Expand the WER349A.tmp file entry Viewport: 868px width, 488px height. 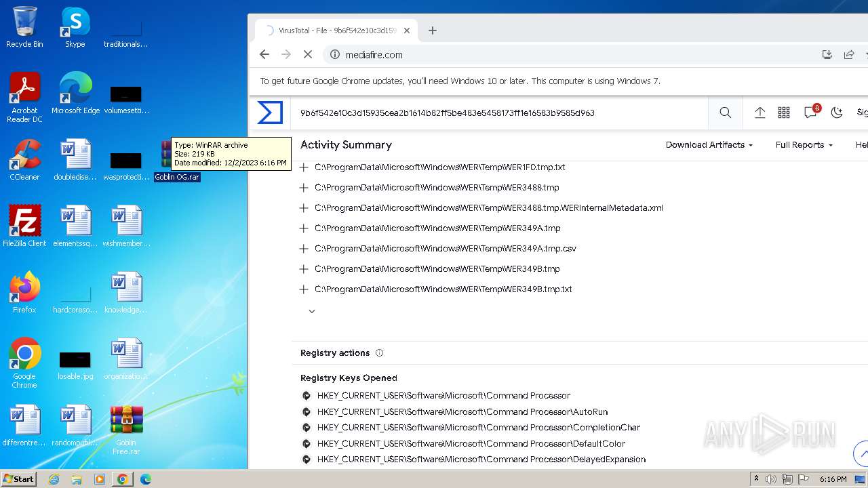tap(304, 228)
